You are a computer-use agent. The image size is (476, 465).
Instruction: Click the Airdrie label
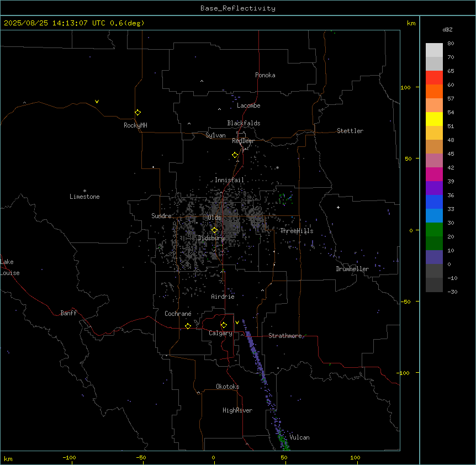tap(223, 297)
